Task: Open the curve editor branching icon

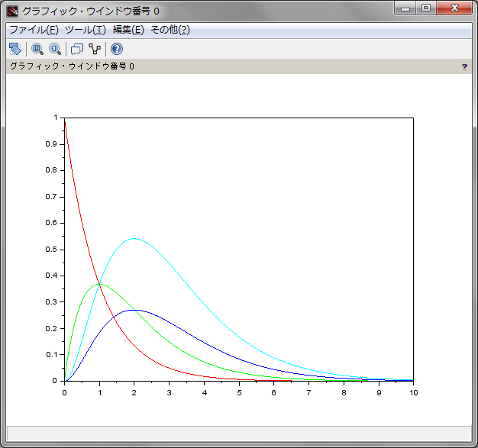Action: point(95,49)
